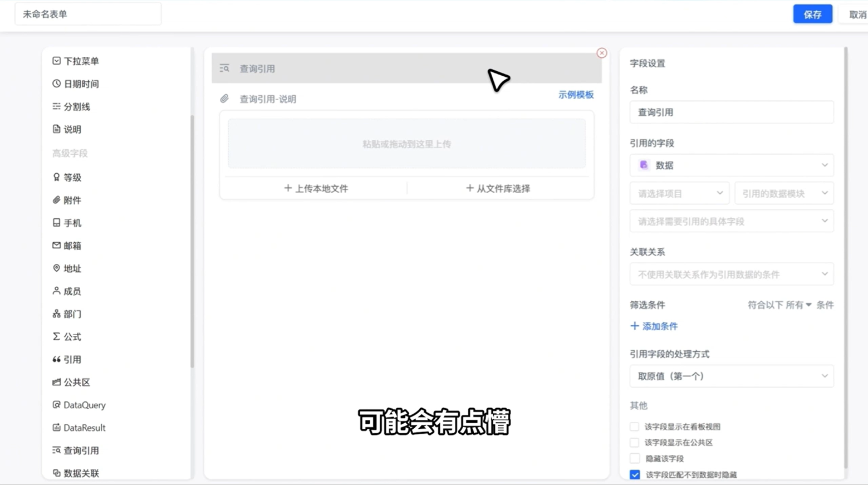Screen dimensions: 868x485
Task: Expand the 引用的数据模块 dropdown
Action: coord(784,193)
